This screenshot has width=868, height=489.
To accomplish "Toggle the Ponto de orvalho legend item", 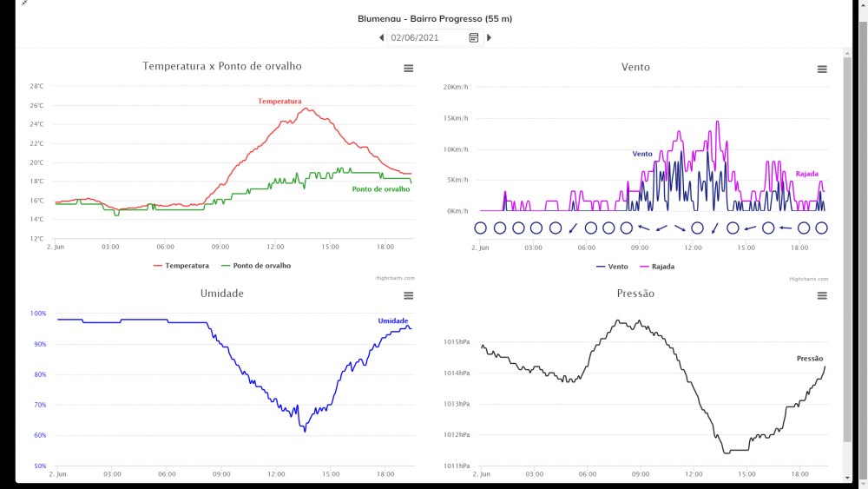I will pos(256,266).
